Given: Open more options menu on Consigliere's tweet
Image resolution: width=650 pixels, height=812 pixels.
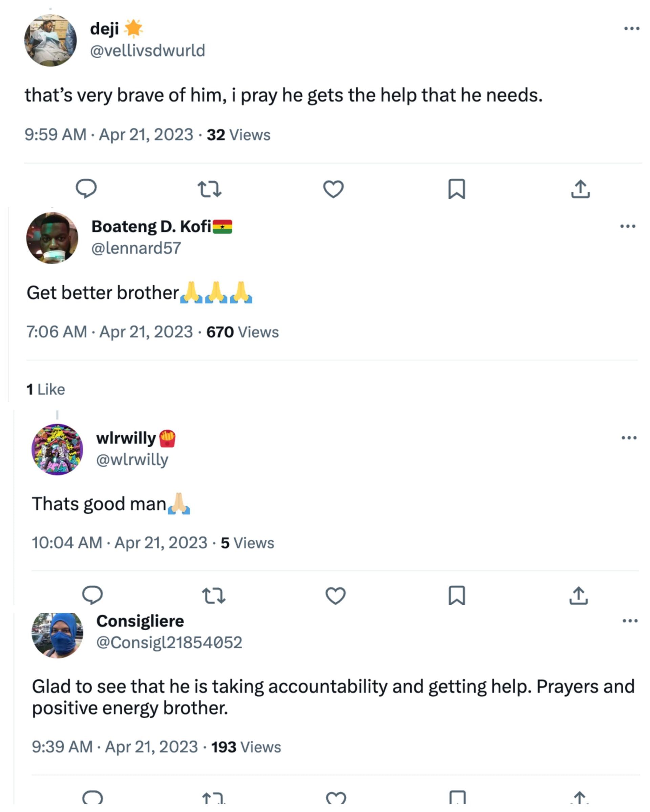Looking at the screenshot, I should click(630, 621).
